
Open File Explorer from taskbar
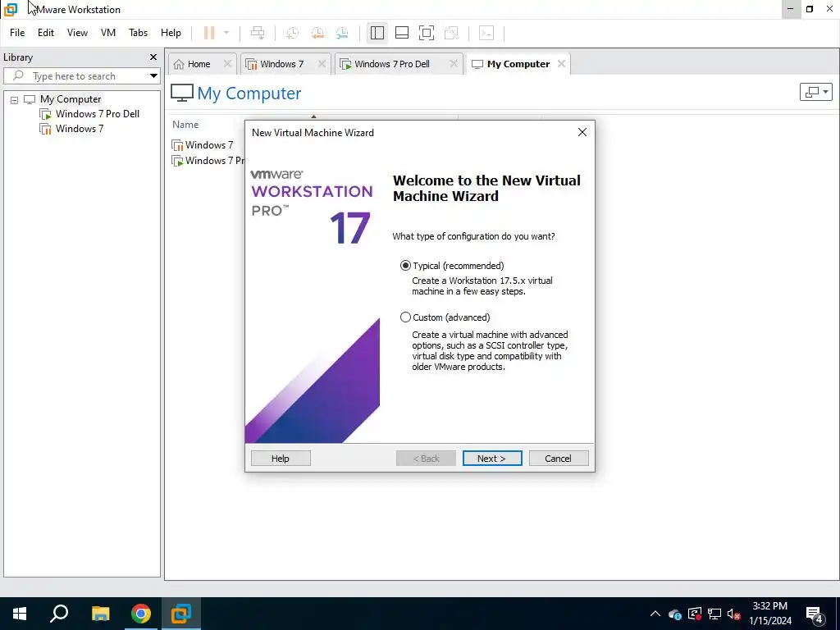coord(100,614)
